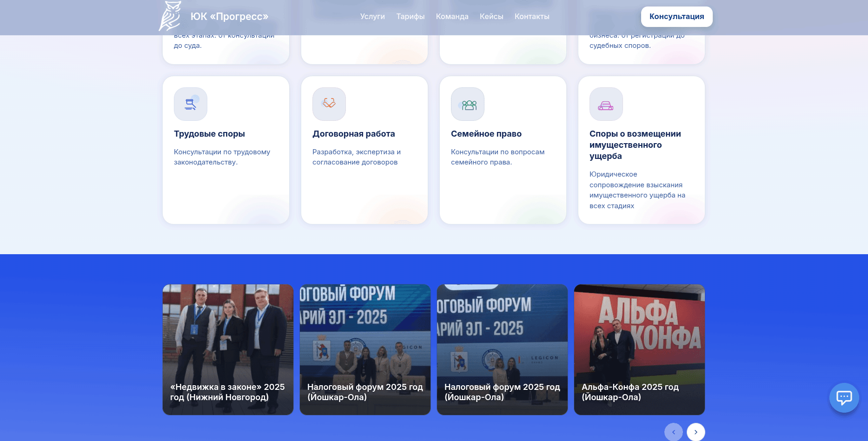The height and width of the screenshot is (441, 868).
Task: Go to previous carousel slide
Action: [x=673, y=432]
